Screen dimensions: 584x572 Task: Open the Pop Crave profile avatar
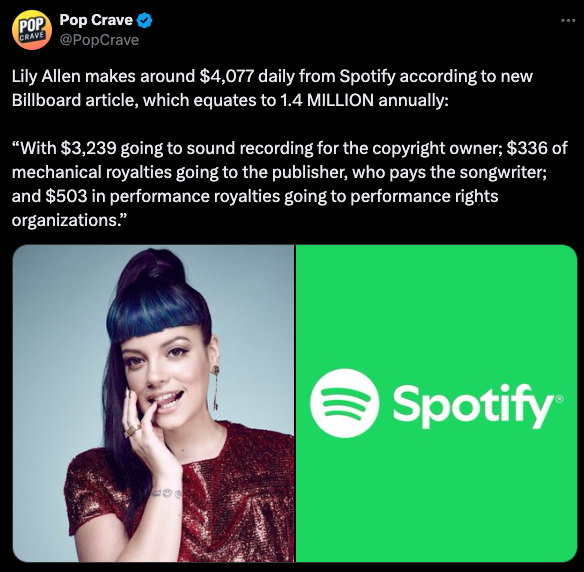pos(32,30)
